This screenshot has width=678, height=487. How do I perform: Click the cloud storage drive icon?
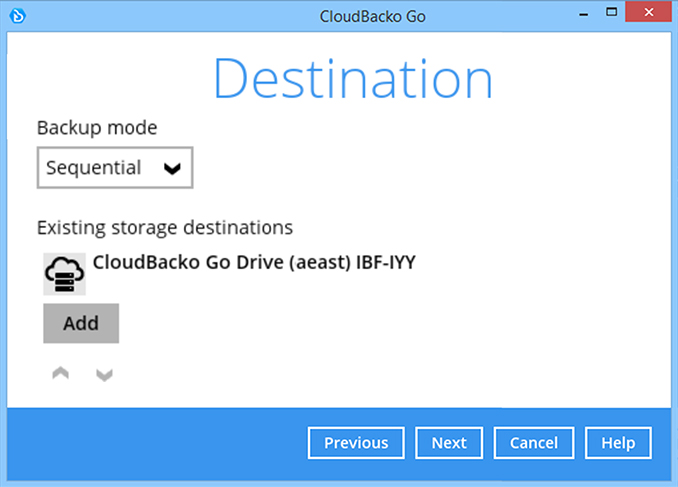coord(64,274)
